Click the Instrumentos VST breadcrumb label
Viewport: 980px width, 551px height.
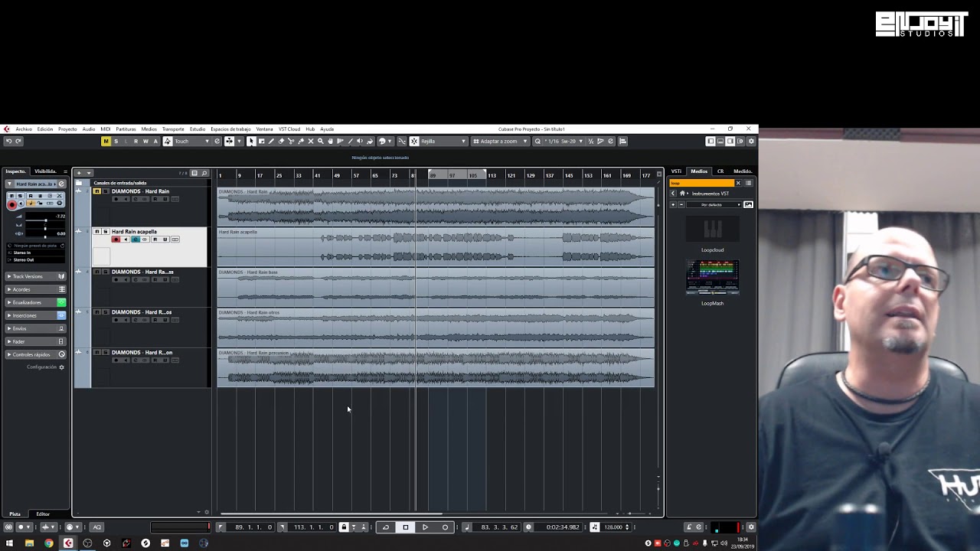(710, 194)
